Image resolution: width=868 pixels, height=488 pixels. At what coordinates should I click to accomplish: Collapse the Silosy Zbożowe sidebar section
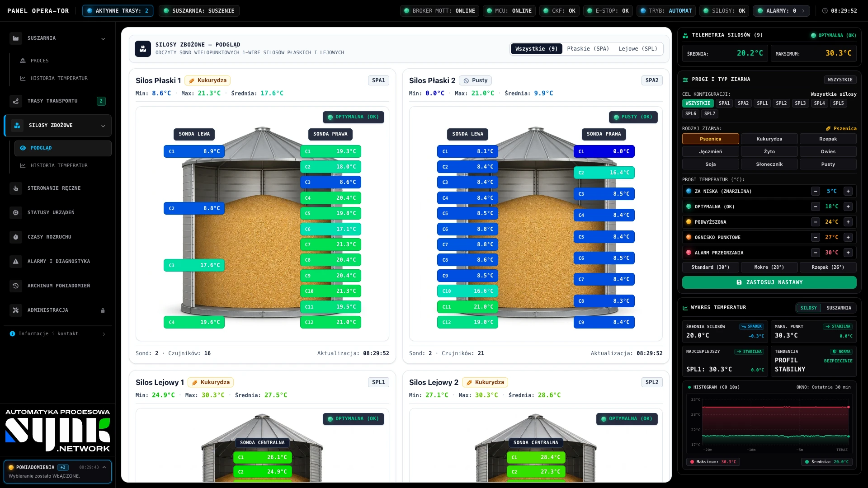103,126
